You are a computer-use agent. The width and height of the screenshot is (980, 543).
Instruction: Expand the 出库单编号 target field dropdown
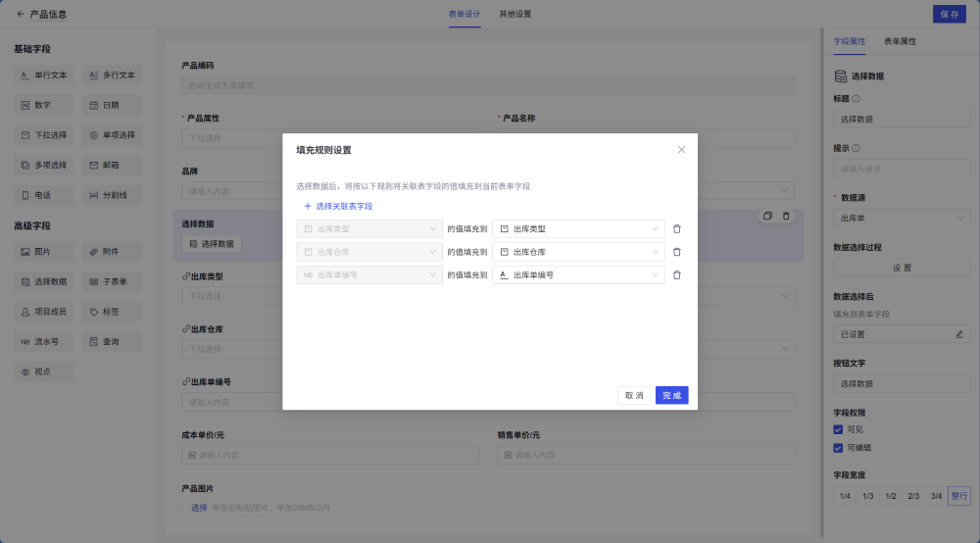point(578,275)
